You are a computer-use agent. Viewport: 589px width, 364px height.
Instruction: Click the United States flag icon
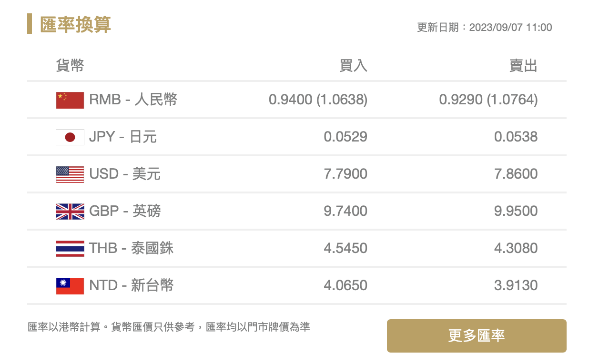[70, 174]
